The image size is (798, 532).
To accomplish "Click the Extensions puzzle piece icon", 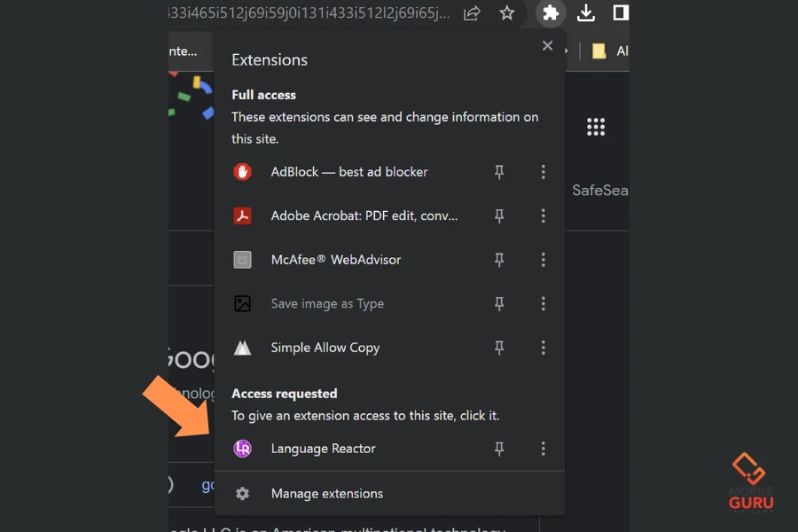I will [x=551, y=13].
